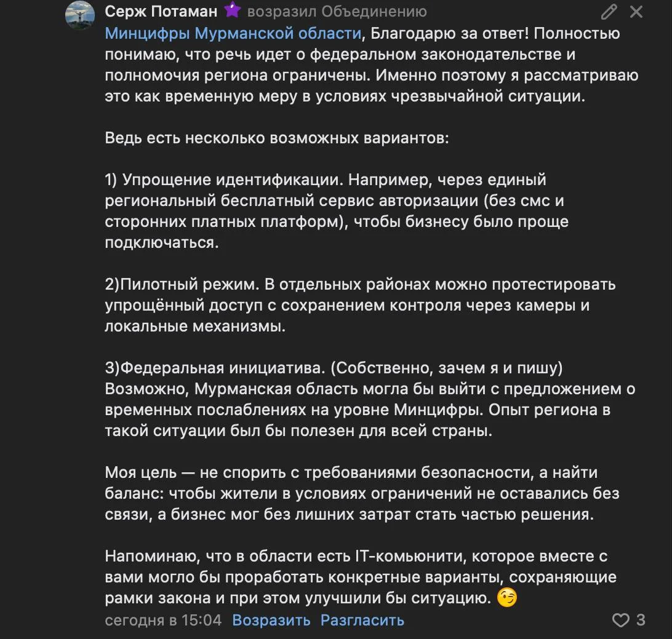The image size is (672, 639).
Task: Click the like counter showing 3
Action: (x=641, y=619)
